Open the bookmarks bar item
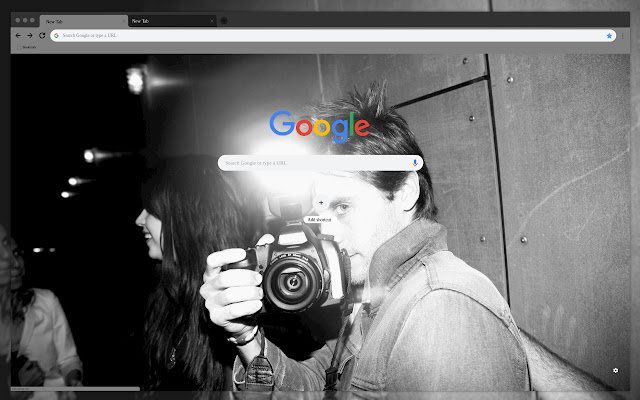 pos(27,47)
